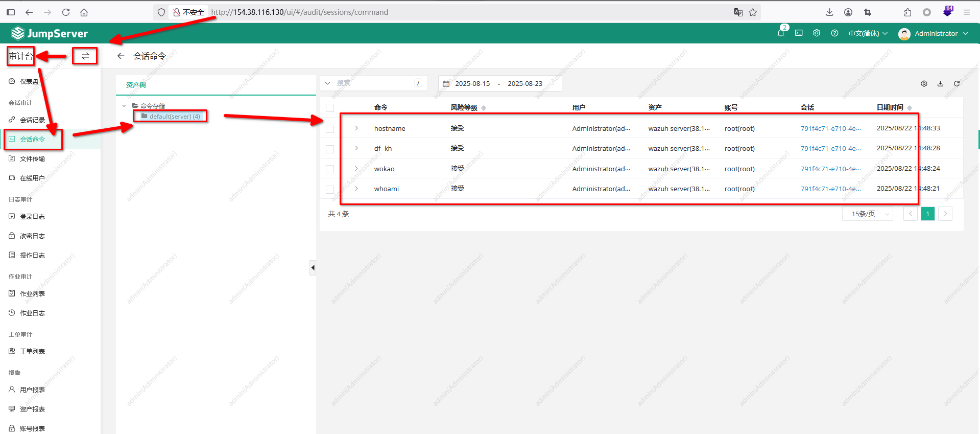Open the 15条/页 page size dropdown

pyautogui.click(x=867, y=214)
